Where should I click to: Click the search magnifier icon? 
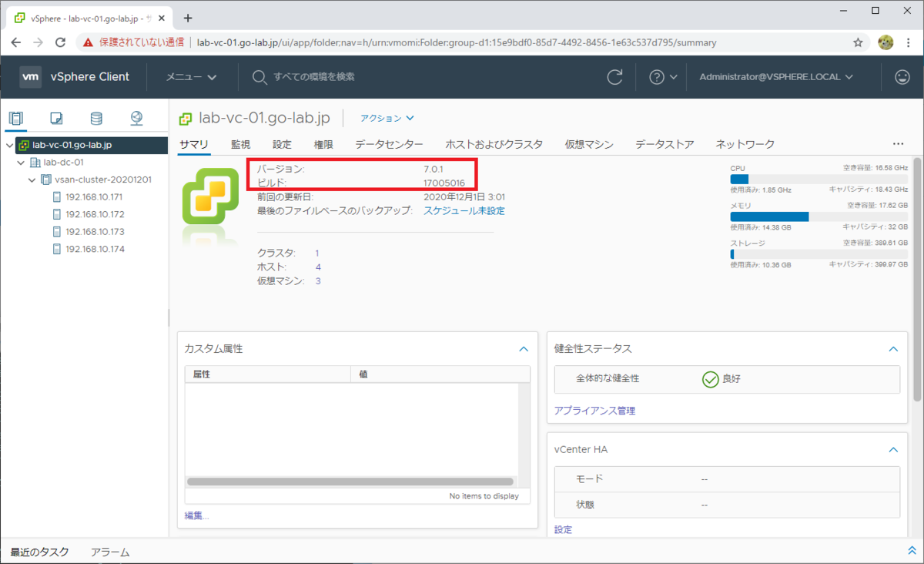[x=259, y=77]
